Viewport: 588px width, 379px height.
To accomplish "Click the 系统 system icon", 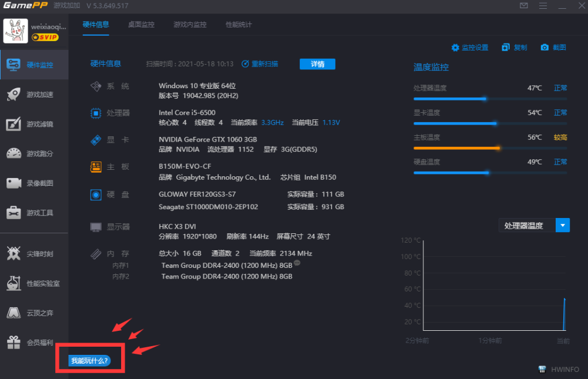I will tap(96, 86).
